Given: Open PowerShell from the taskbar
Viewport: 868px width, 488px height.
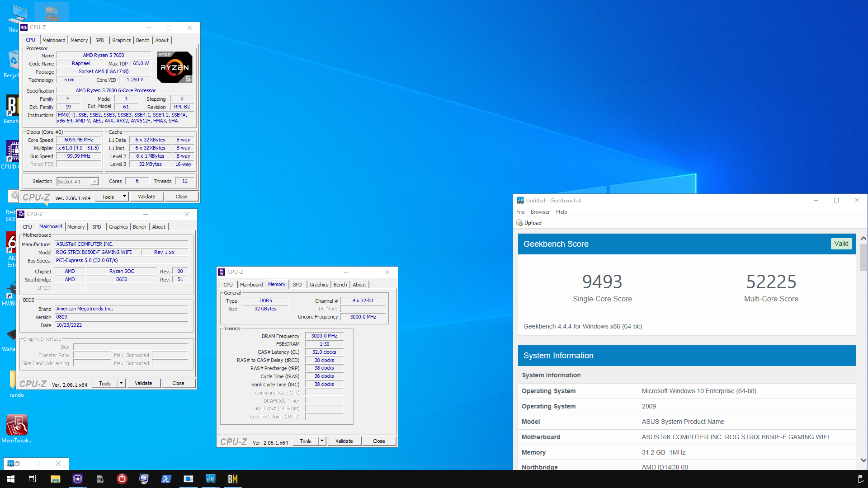Looking at the screenshot, I should pyautogui.click(x=166, y=479).
